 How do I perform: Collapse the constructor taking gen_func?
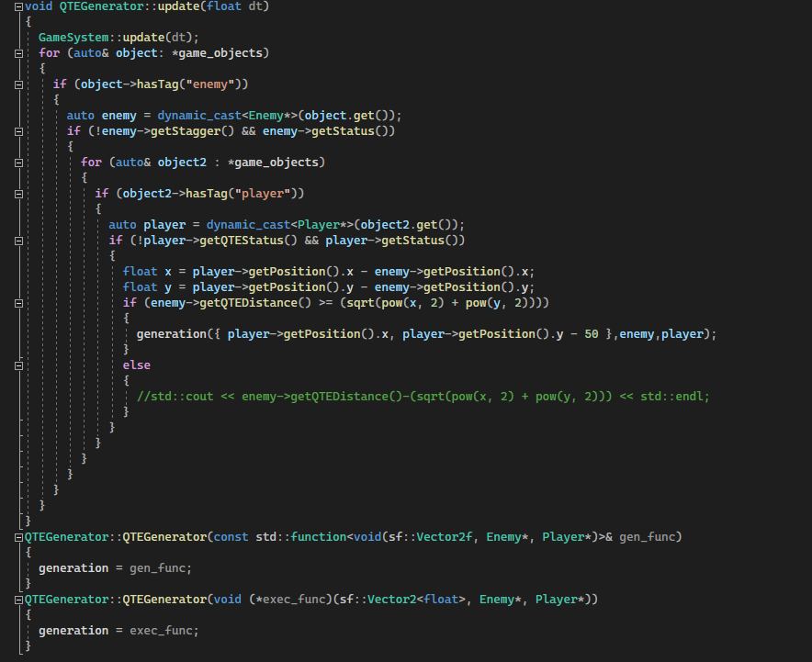pos(18,537)
